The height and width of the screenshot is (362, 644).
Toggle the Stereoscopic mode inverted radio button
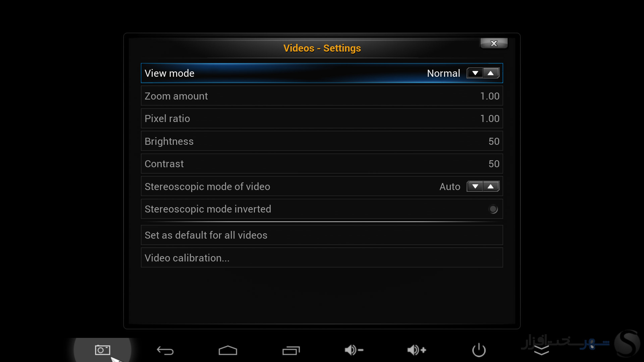coord(493,209)
